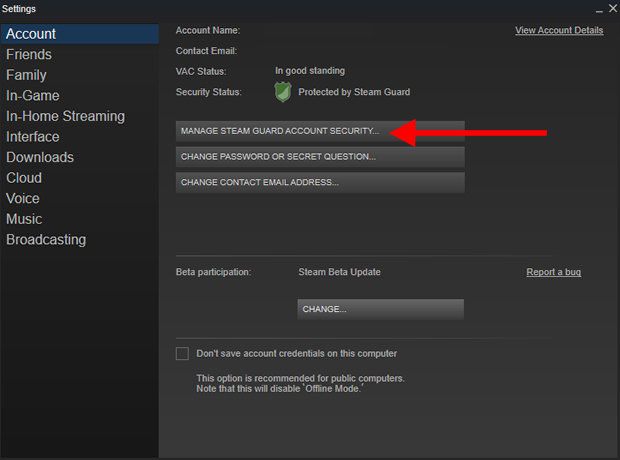This screenshot has height=460, width=620.
Task: Click the 'Steam Beta Update' value
Action: pyautogui.click(x=339, y=272)
